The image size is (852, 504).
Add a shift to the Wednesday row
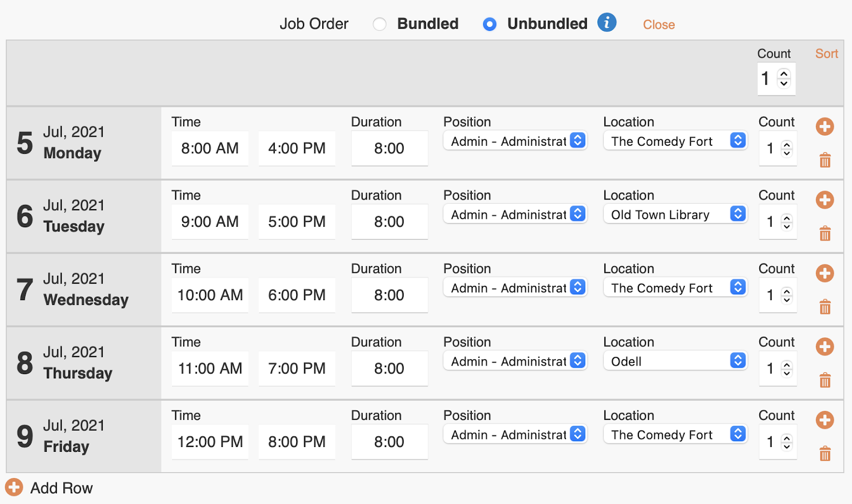pyautogui.click(x=825, y=274)
